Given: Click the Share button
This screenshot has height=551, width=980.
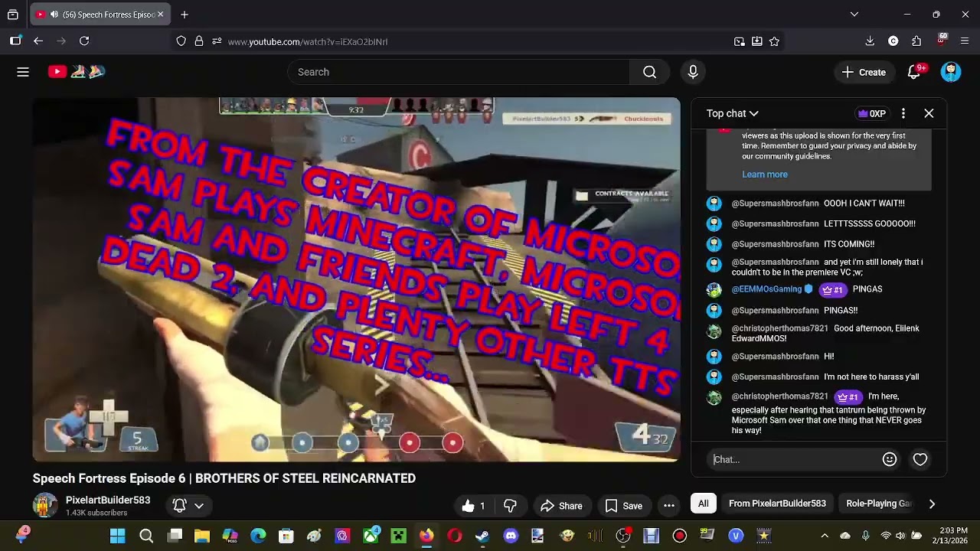Looking at the screenshot, I should click(561, 506).
